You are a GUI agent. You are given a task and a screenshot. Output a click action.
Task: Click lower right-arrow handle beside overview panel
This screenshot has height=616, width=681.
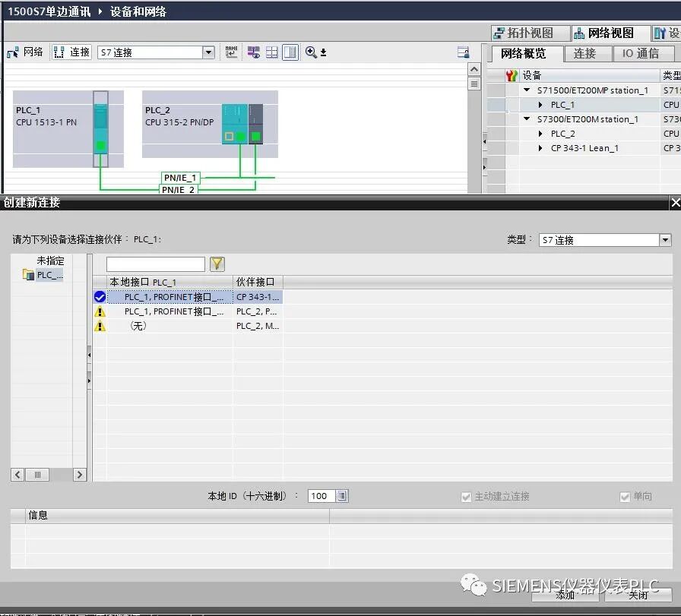click(484, 167)
